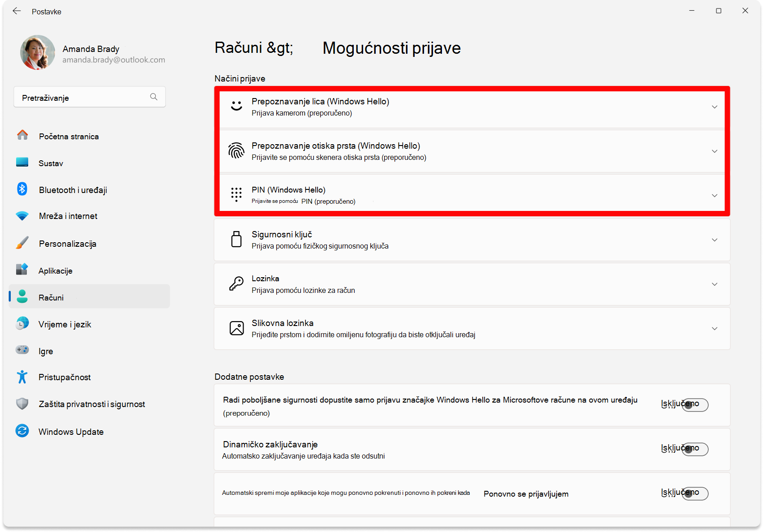Open the Početna stranica page
The height and width of the screenshot is (532, 763).
click(x=90, y=136)
